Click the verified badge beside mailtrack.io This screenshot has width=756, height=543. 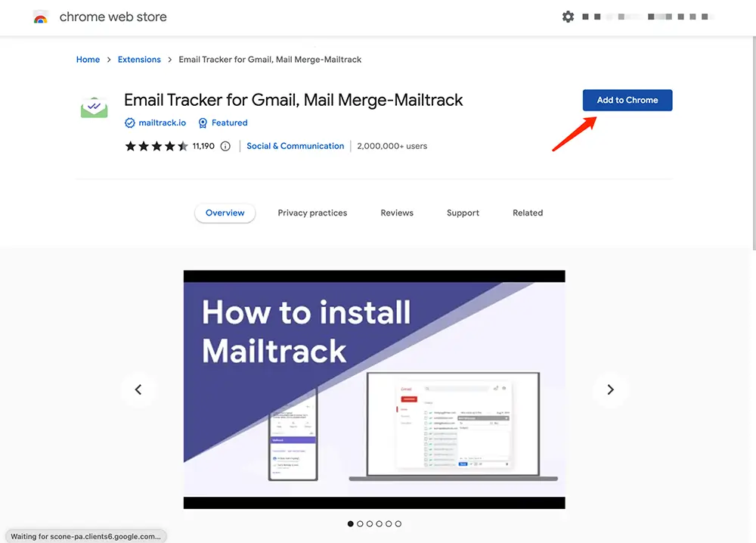pos(130,123)
